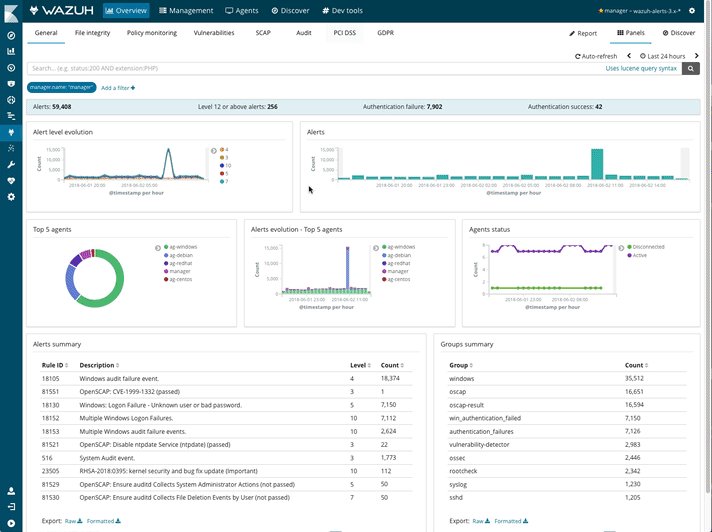Download Formatted export icon under Alerts summary
The image size is (712, 532).
[x=118, y=521]
